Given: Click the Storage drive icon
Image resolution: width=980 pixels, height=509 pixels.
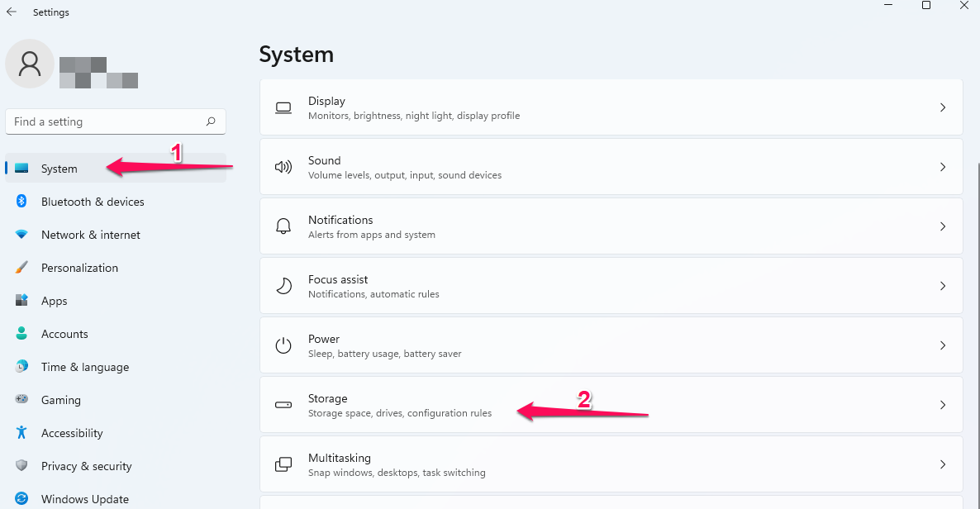Looking at the screenshot, I should click(283, 405).
